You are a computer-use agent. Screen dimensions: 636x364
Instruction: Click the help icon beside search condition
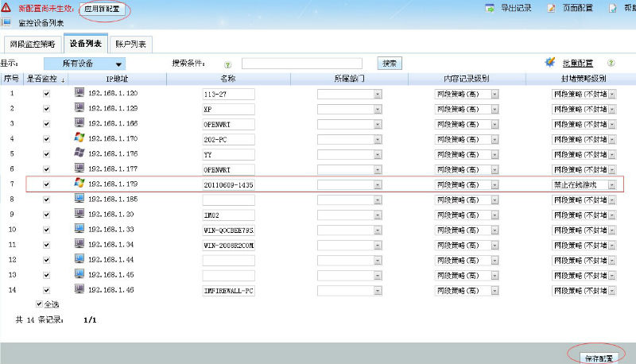[x=227, y=64]
